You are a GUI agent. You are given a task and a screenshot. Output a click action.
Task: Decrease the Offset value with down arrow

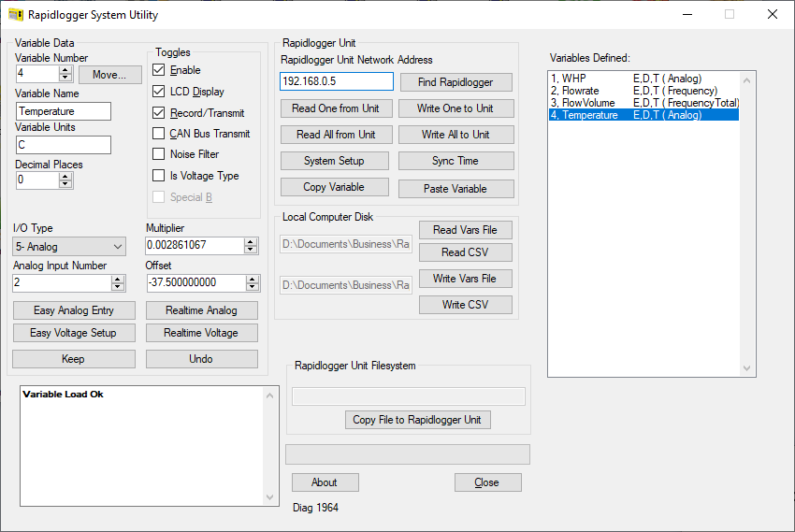click(251, 286)
